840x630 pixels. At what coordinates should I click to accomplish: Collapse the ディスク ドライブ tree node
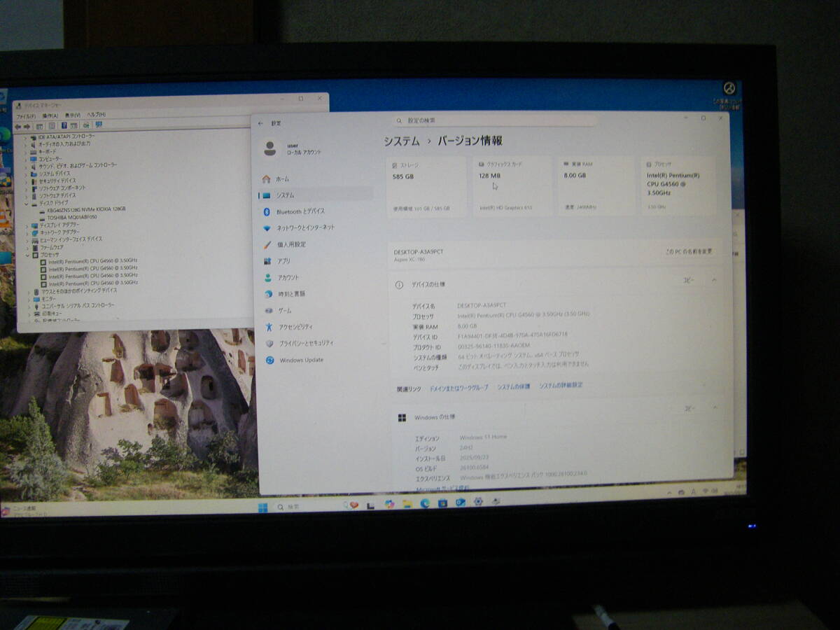(27, 203)
